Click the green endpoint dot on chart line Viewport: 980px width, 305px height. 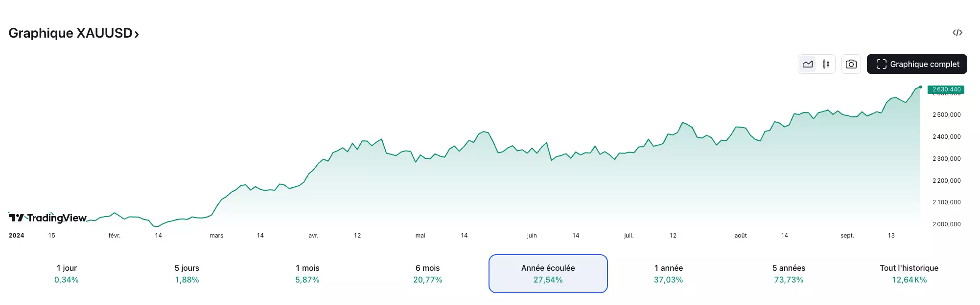point(920,87)
